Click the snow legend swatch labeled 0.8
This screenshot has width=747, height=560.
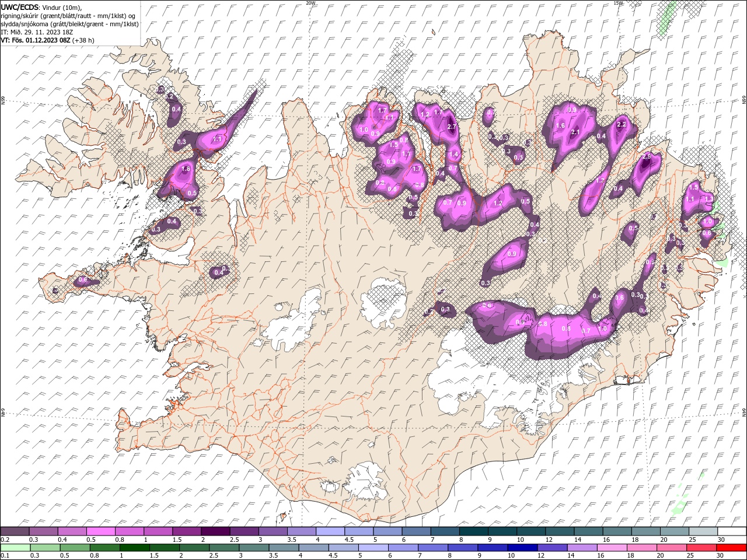[x=129, y=531]
